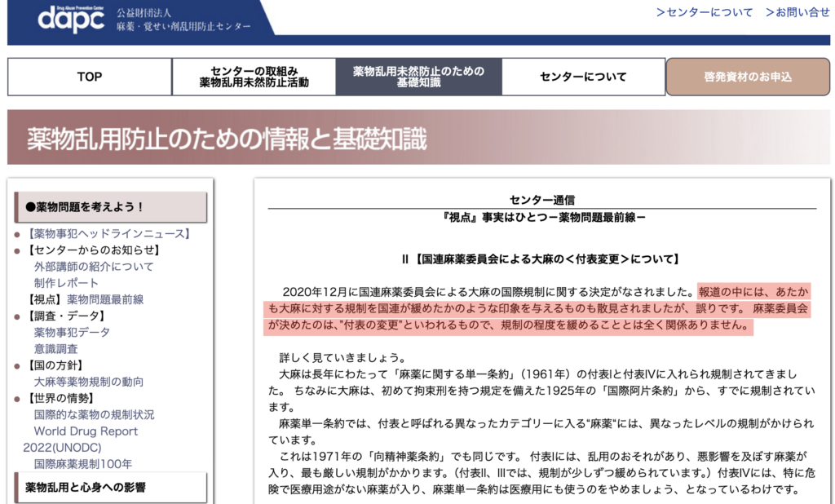View the 国際的な薬物の規制状況 page
835x504 pixels.
pos(93,414)
